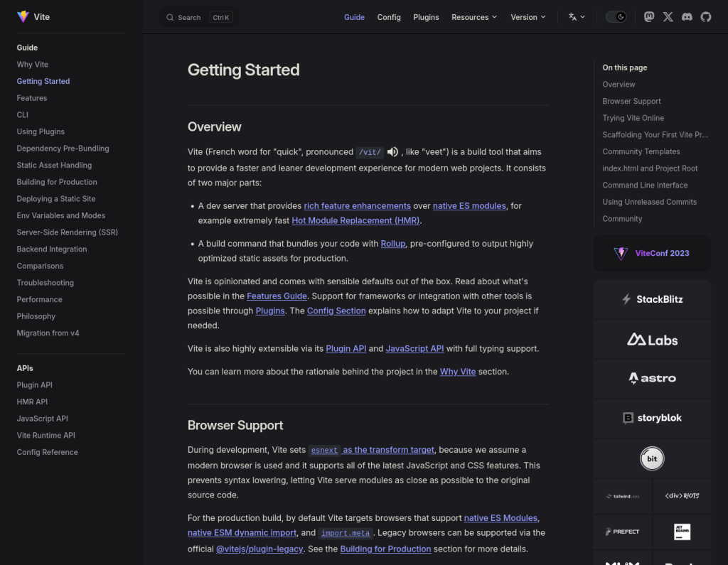This screenshot has width=728, height=565.
Task: Click the ViteConf 2023 banner
Action: (653, 253)
